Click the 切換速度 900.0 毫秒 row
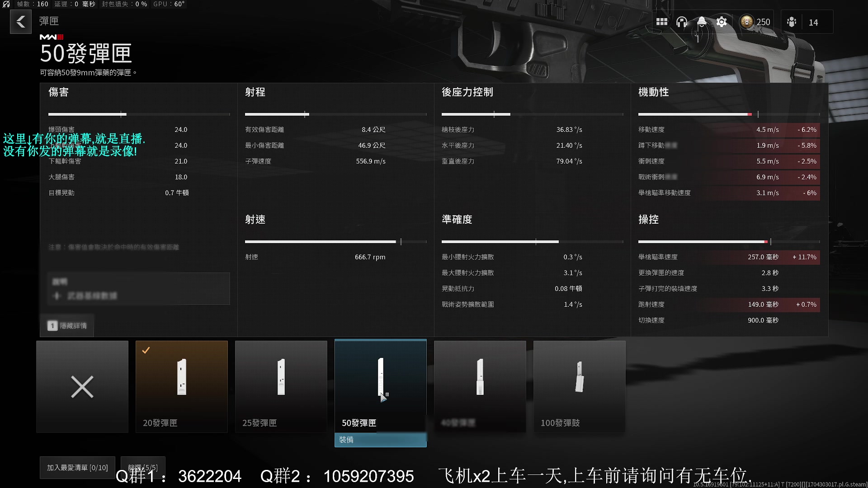Image resolution: width=868 pixels, height=488 pixels. [729, 320]
